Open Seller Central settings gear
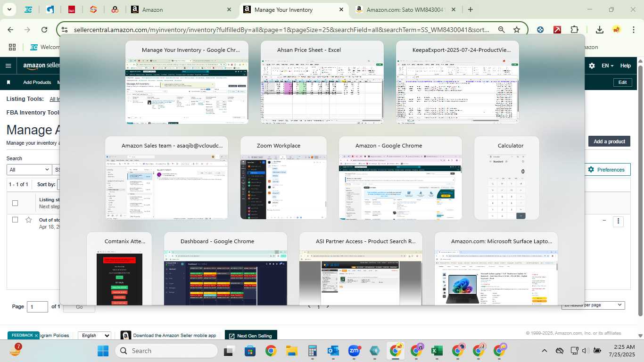644x362 pixels. click(592, 66)
